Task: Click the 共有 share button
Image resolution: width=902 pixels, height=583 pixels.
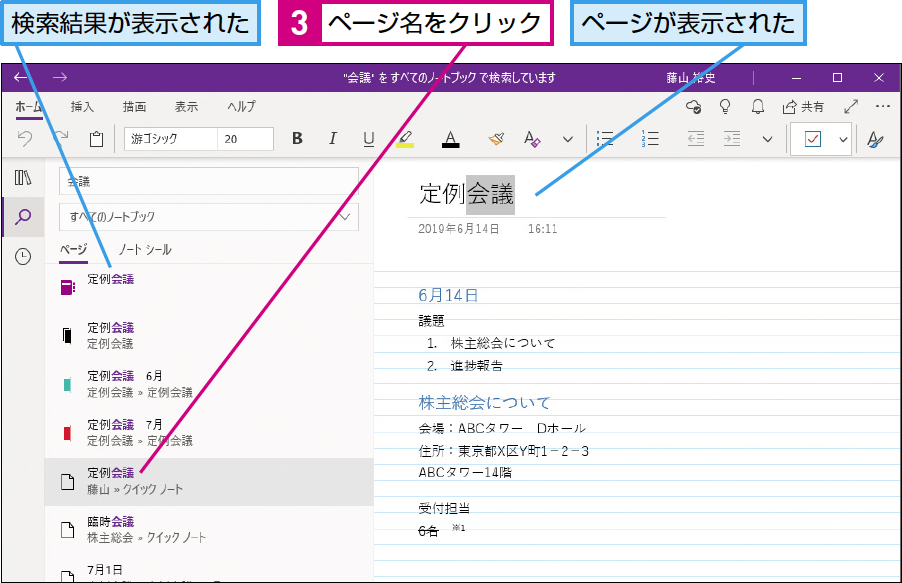Action: (x=803, y=106)
